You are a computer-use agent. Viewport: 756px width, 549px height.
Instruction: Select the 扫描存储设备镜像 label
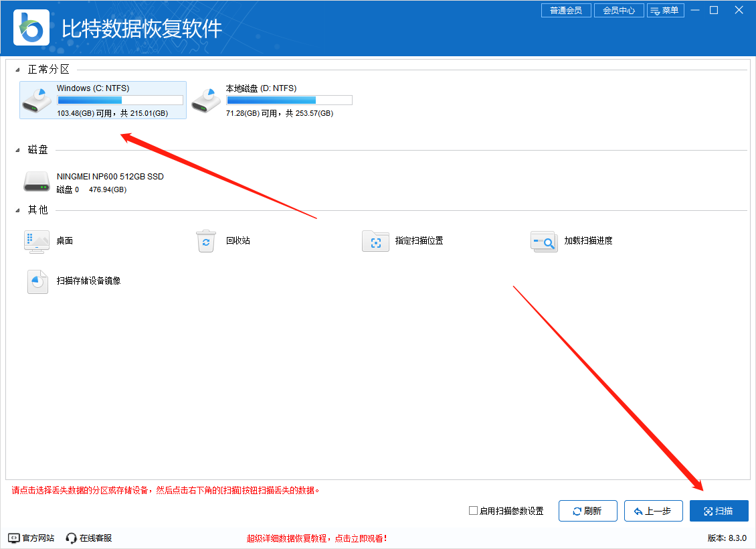coord(89,281)
